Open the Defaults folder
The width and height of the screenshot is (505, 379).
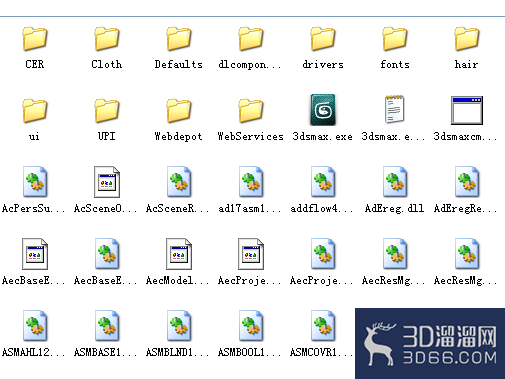(x=179, y=39)
